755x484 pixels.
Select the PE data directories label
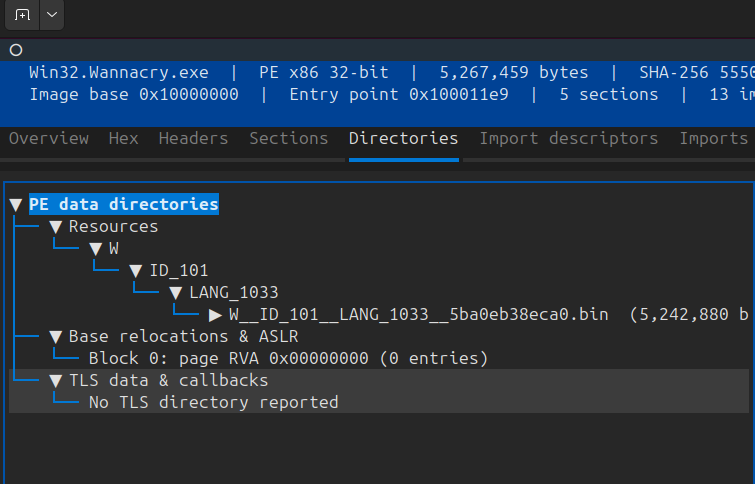point(124,204)
